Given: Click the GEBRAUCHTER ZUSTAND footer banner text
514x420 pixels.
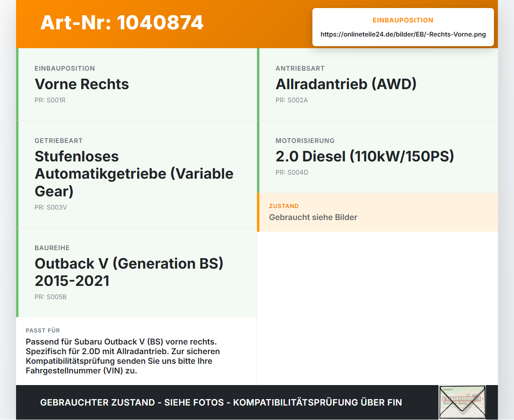Looking at the screenshot, I should pos(221,402).
